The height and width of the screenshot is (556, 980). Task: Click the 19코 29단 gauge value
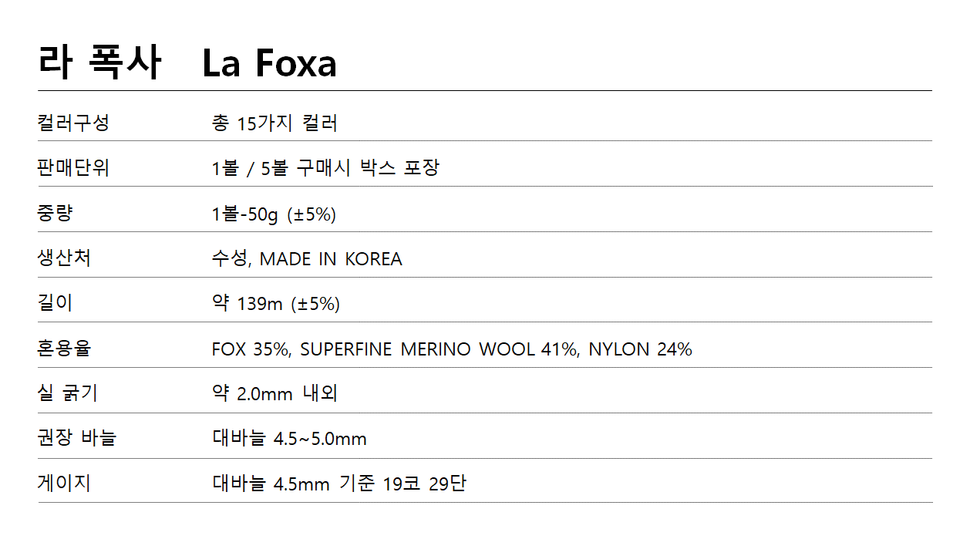tap(425, 484)
